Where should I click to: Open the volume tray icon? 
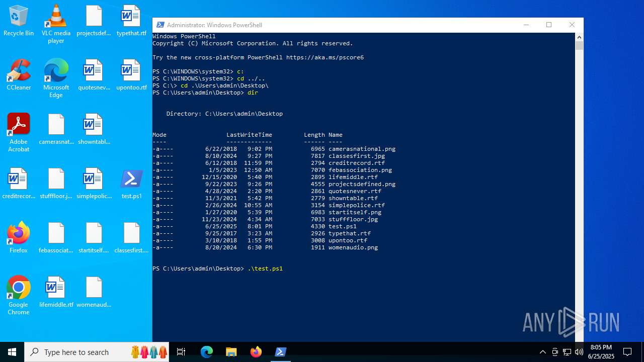coord(579,352)
